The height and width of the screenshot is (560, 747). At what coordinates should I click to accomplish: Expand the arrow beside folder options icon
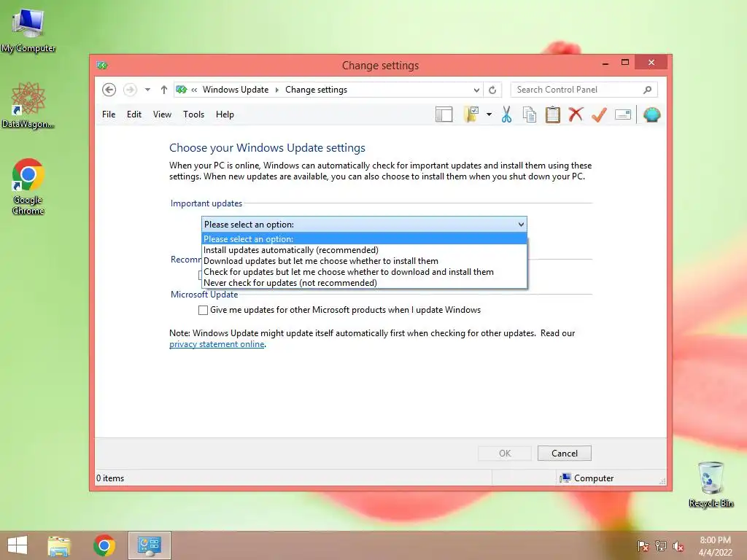pos(489,114)
